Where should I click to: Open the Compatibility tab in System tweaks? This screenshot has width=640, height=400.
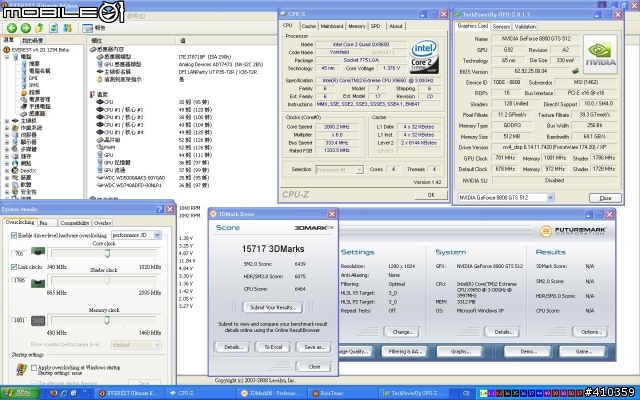pos(74,223)
